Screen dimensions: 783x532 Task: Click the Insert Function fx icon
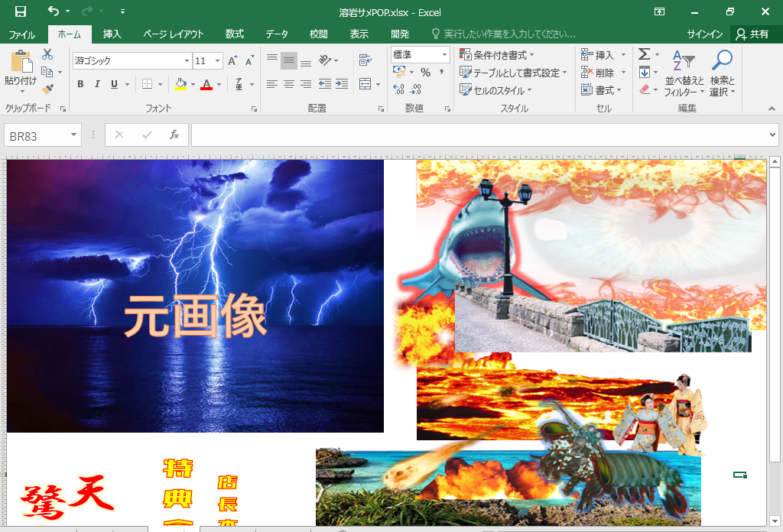point(174,135)
